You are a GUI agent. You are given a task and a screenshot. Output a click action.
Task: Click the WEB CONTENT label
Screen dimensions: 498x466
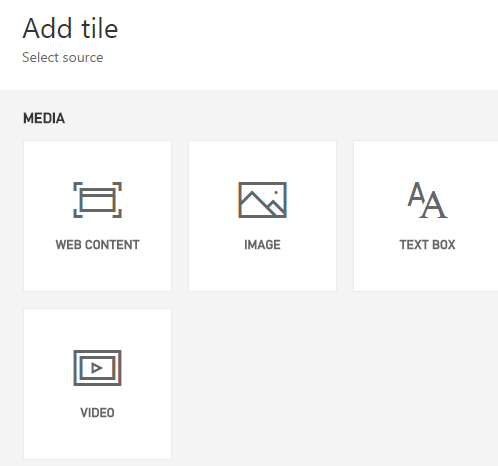point(97,245)
